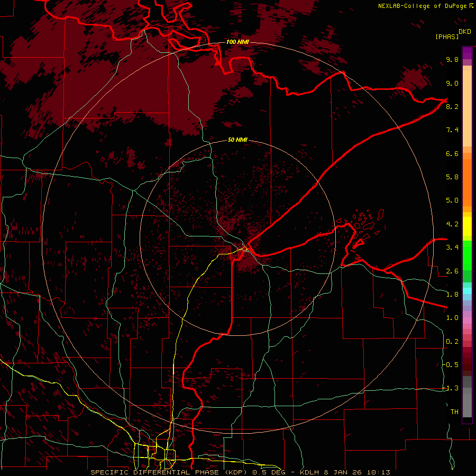Click the 1.0 scale value
The height and width of the screenshot is (476, 476).
[x=452, y=318]
